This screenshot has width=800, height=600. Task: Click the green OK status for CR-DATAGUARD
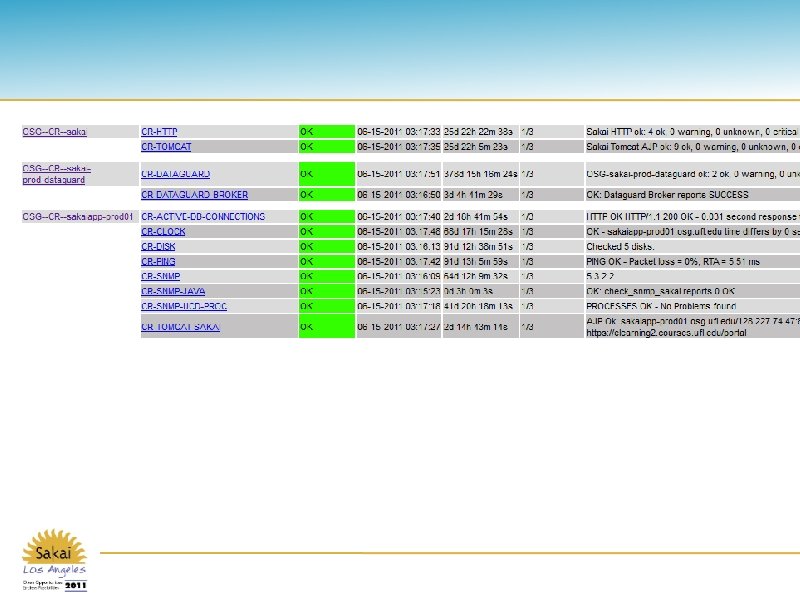pos(327,174)
